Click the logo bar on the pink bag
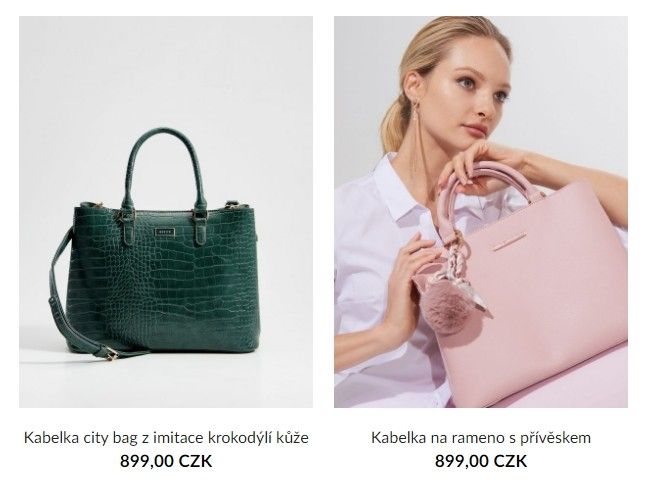The image size is (649, 496). 510,241
